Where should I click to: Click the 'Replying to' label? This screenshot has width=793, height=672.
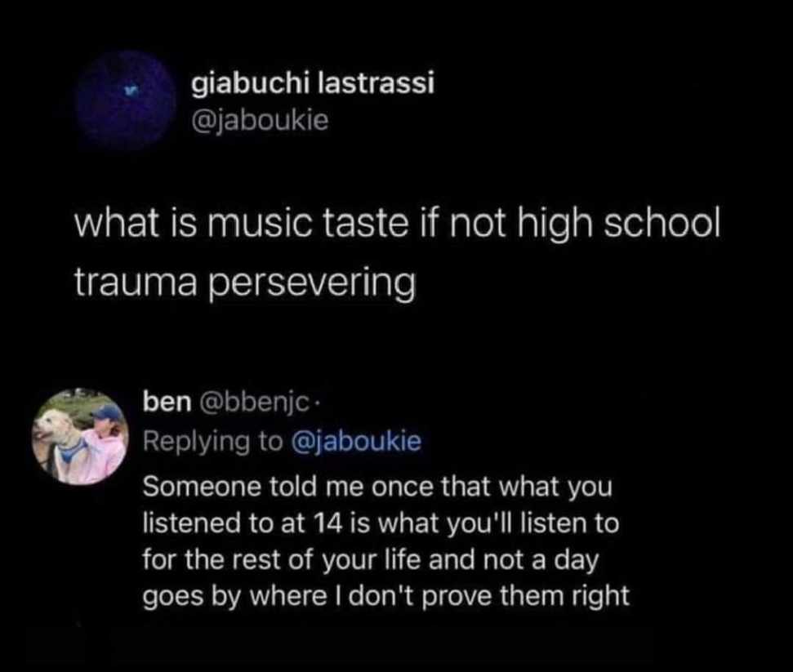coord(213,442)
